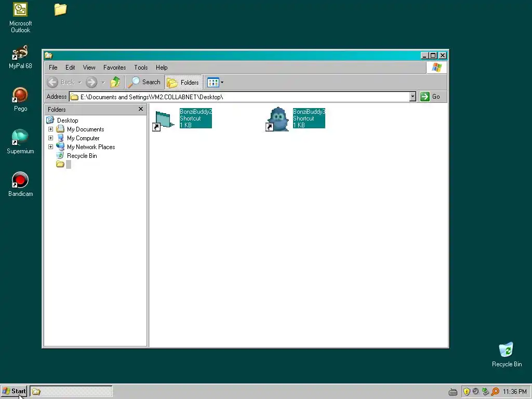Select the BonziBuddy2 shortcut icon
532x399 pixels.
pos(164,120)
